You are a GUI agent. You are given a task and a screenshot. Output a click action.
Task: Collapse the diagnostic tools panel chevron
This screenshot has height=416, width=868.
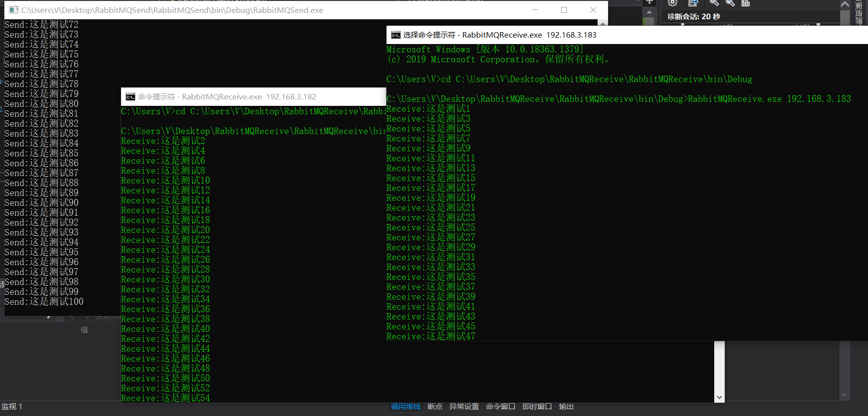(x=845, y=4)
